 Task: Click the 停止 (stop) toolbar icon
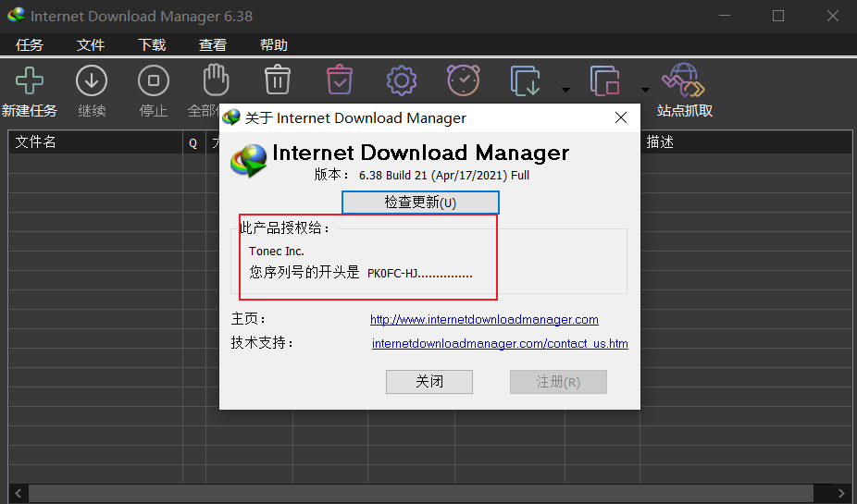154,81
